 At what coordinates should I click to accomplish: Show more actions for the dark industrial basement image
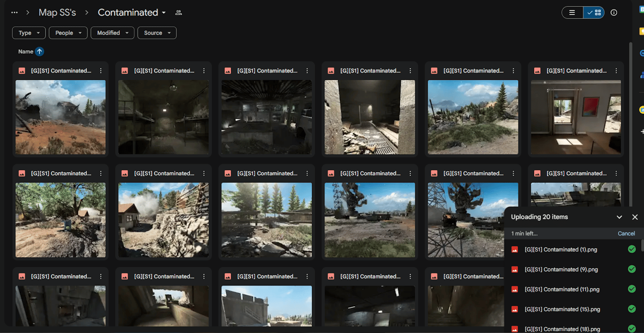coord(307,71)
